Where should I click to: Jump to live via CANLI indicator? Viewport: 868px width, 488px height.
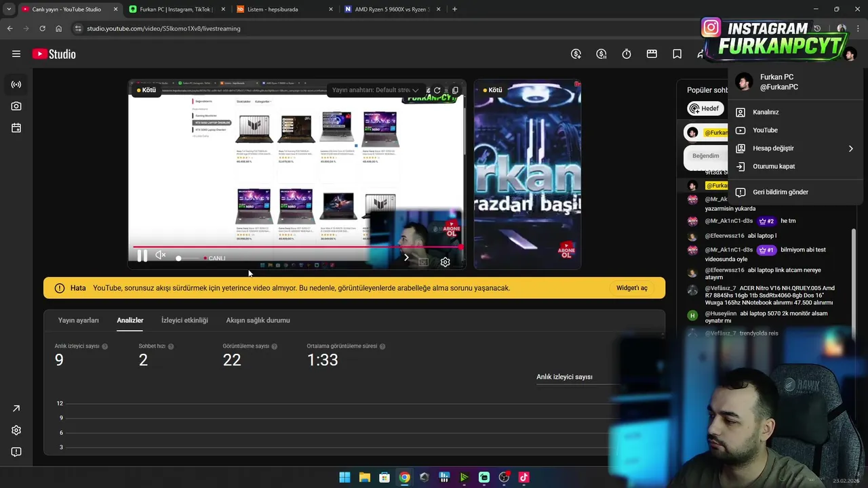click(x=215, y=258)
